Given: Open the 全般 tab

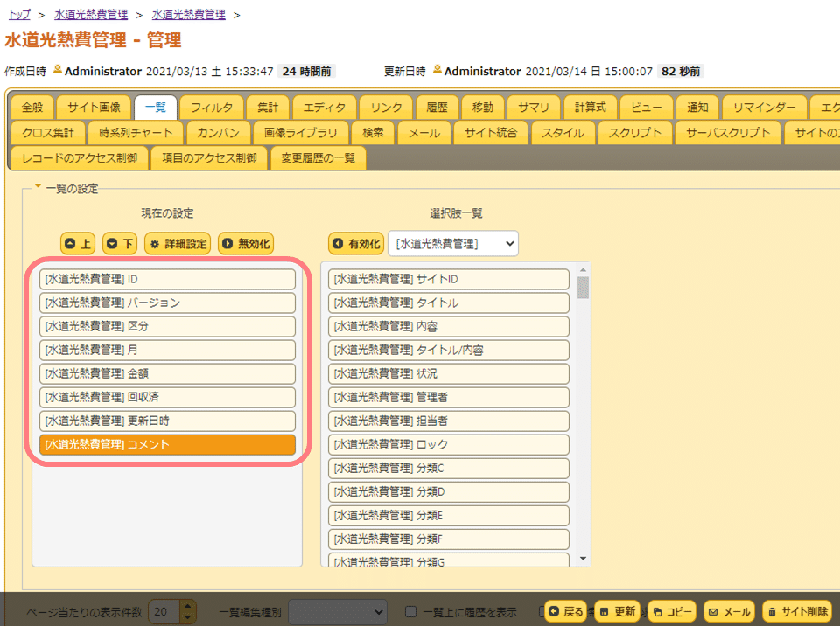Looking at the screenshot, I should pos(32,108).
